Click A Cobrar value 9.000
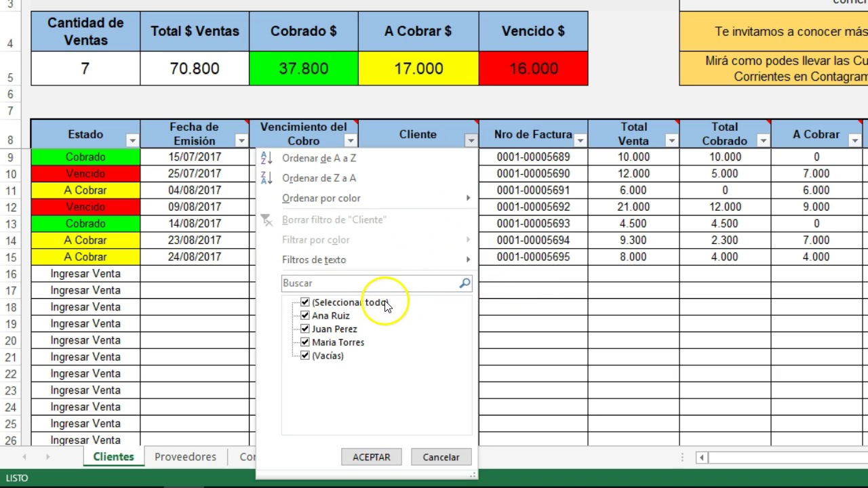Image resolution: width=868 pixels, height=488 pixels. tap(816, 207)
